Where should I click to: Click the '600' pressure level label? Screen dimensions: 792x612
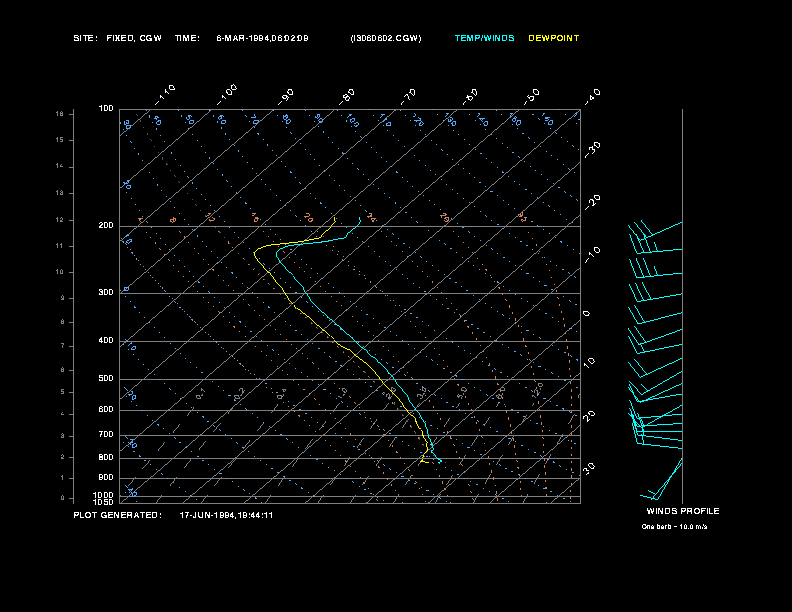[106, 410]
